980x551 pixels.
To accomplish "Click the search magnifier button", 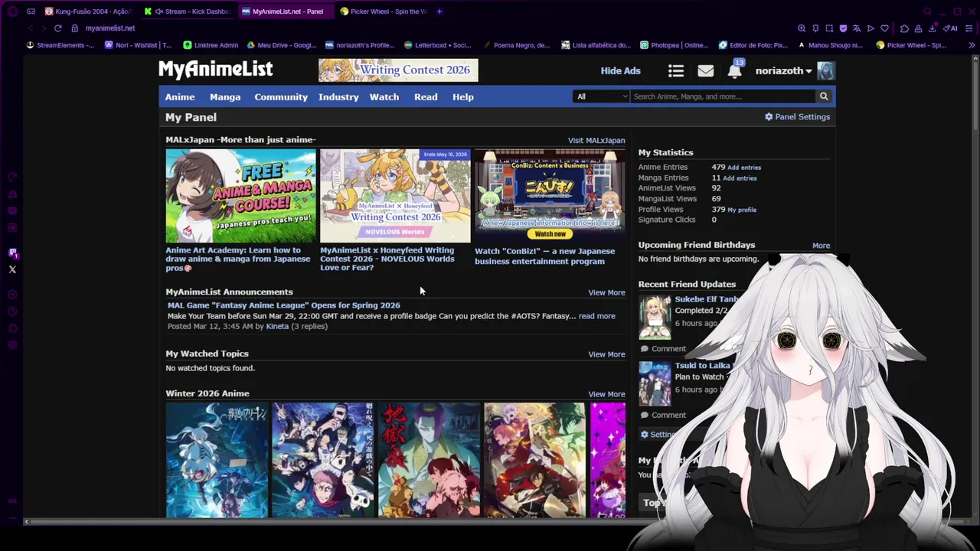I will tap(824, 96).
